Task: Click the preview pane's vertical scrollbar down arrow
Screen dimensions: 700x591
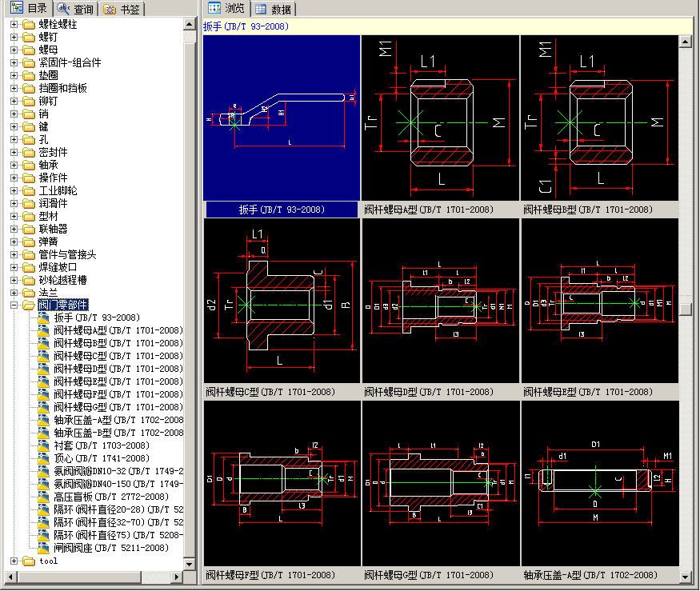Action: (686, 576)
